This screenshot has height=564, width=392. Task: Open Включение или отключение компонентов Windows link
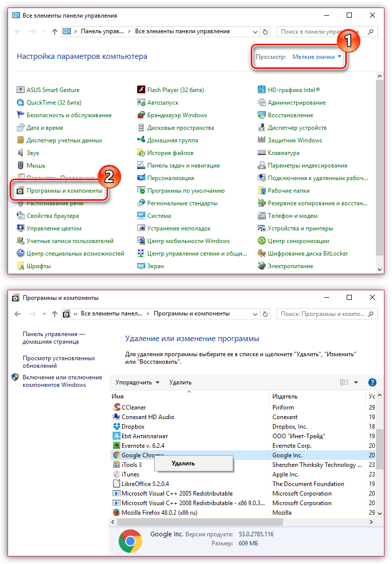(x=62, y=381)
